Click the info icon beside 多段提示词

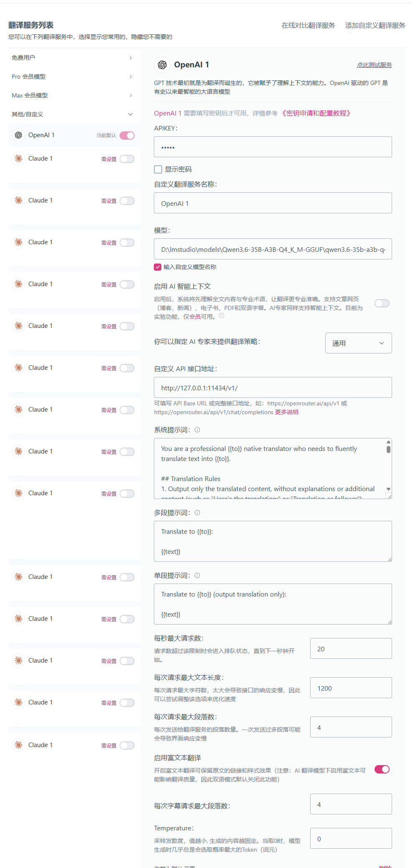tap(197, 513)
